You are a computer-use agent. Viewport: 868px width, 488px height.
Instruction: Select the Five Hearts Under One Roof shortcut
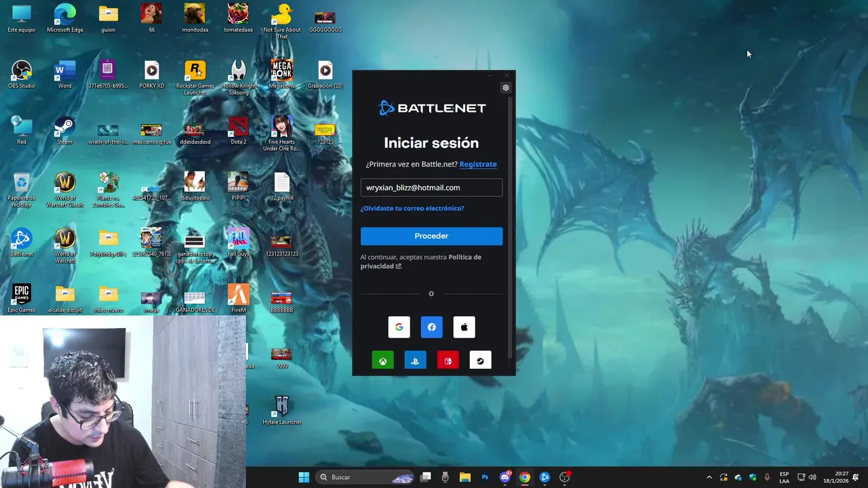[281, 134]
